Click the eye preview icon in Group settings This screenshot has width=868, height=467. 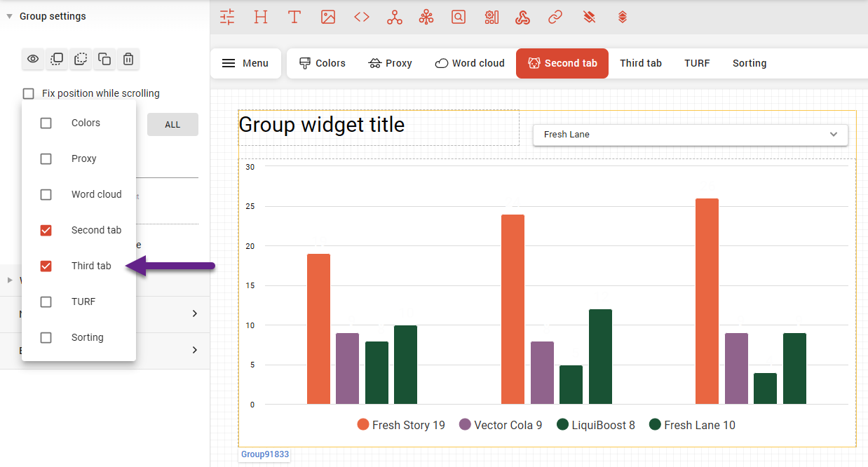click(32, 59)
